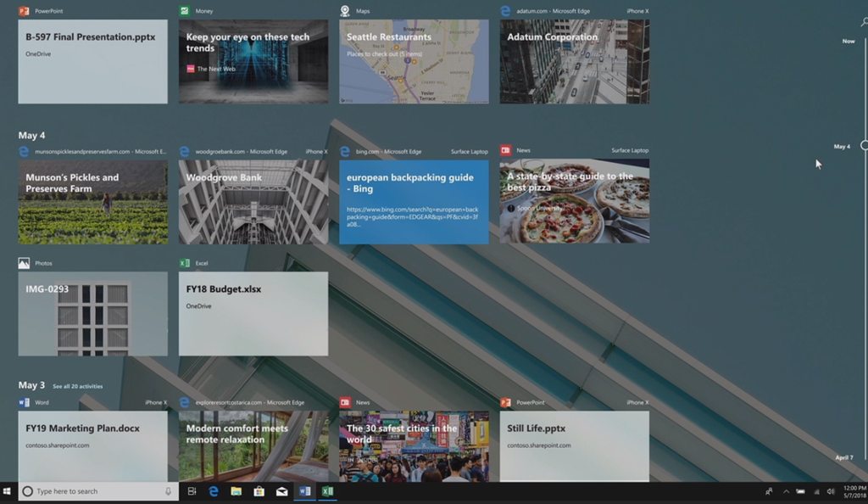Open the Still Life.pptx card
Viewport: 868px width, 504px height.
(575, 445)
